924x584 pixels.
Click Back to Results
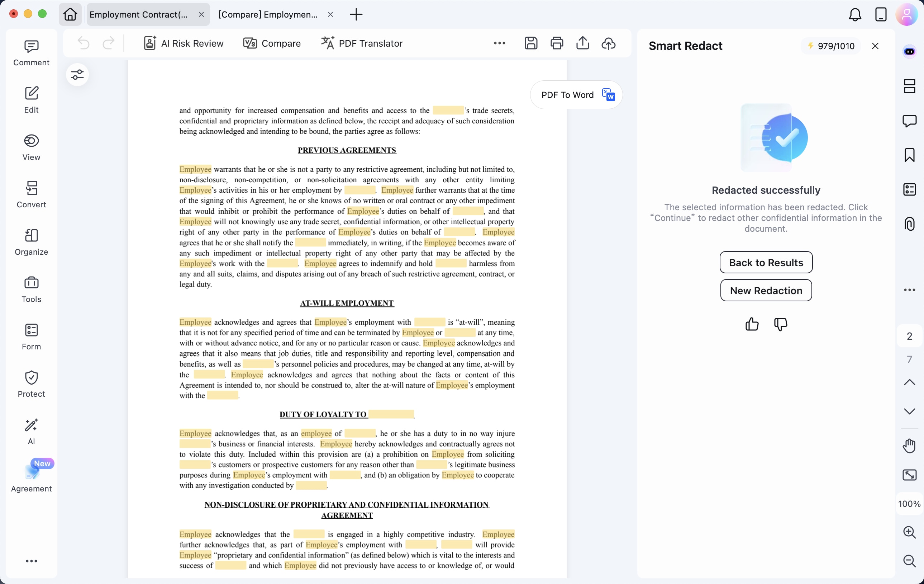click(x=766, y=263)
